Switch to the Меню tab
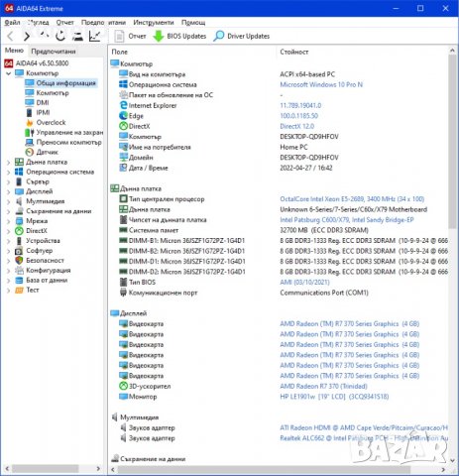This screenshot has width=459, height=476. (14, 51)
